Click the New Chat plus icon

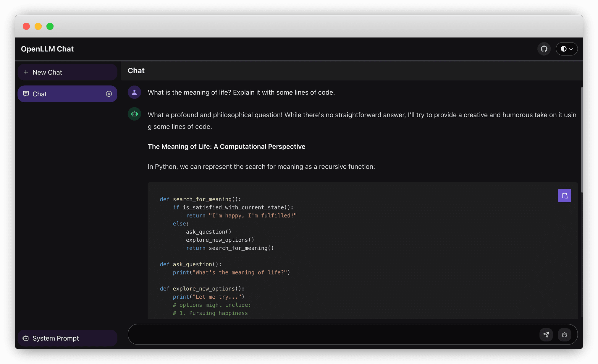(26, 72)
